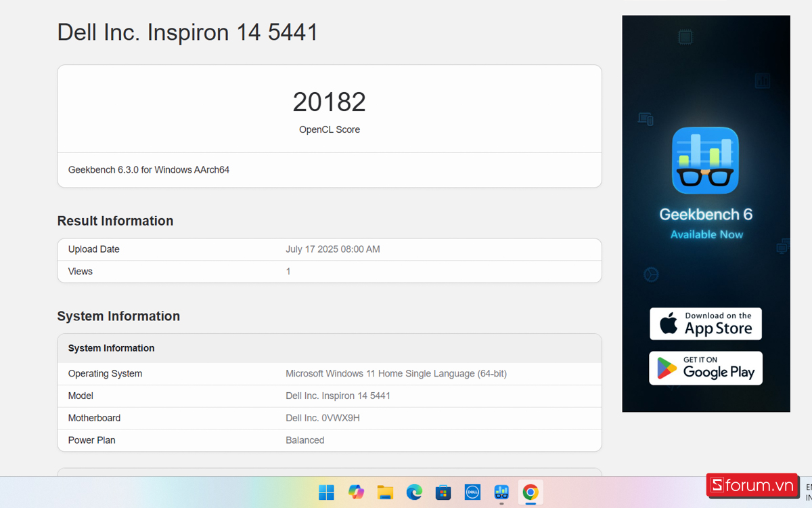Viewport: 812px width, 508px height.
Task: Switch to Geekbench app in the taskbar
Action: [x=501, y=492]
